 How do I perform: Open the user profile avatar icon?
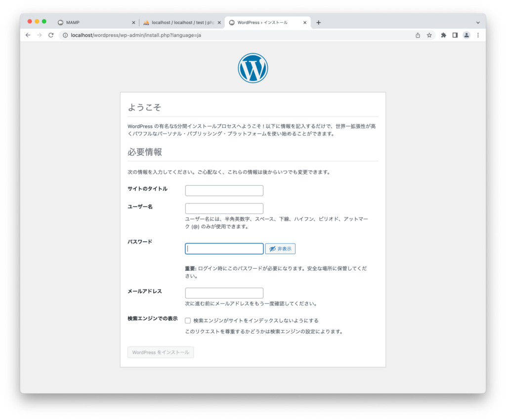[466, 35]
